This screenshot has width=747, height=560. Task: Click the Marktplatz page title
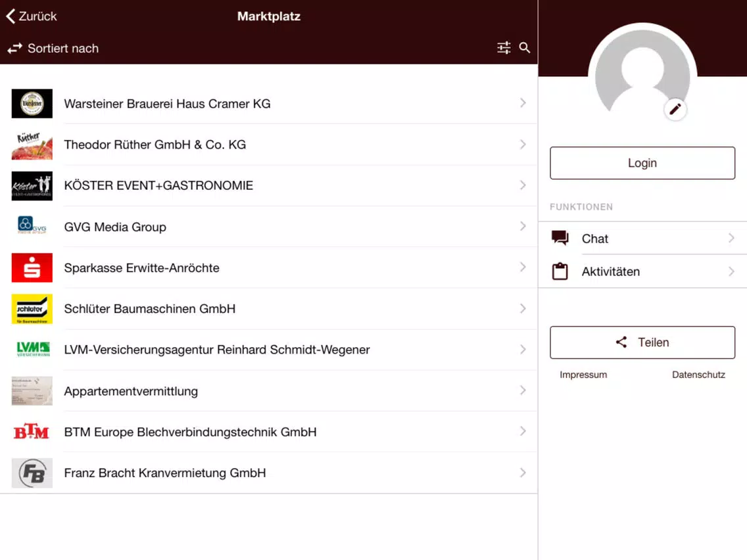[x=269, y=16]
